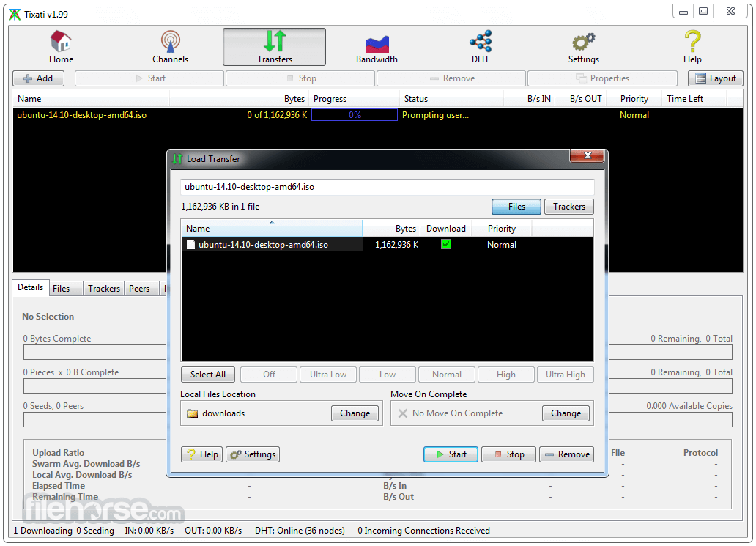
Task: Open the DHT network icon
Action: point(481,41)
